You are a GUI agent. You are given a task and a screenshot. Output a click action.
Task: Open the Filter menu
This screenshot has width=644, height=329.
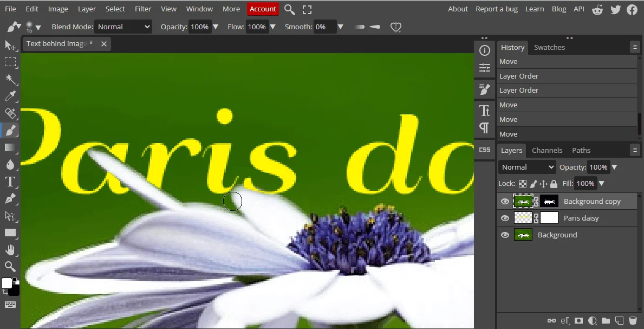click(143, 9)
